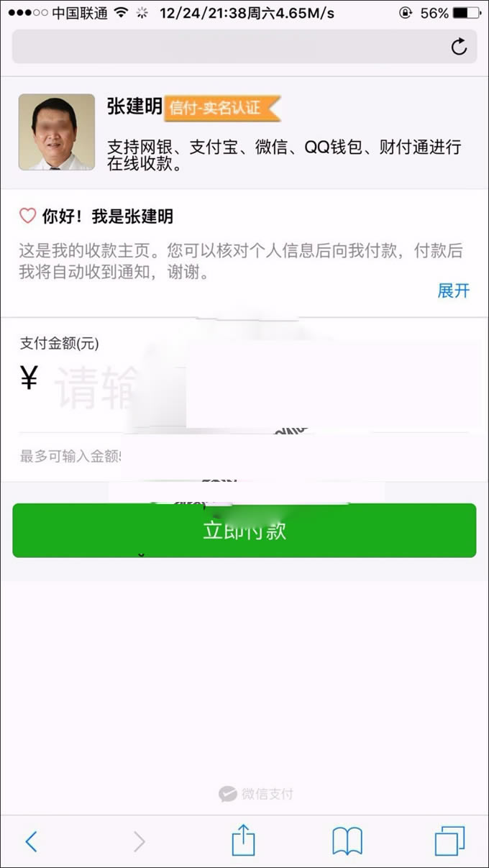Tap the yuan ¥ currency symbol

(x=29, y=377)
